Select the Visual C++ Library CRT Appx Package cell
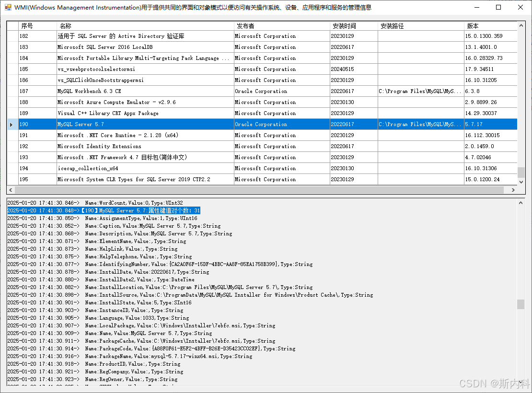 [145, 114]
